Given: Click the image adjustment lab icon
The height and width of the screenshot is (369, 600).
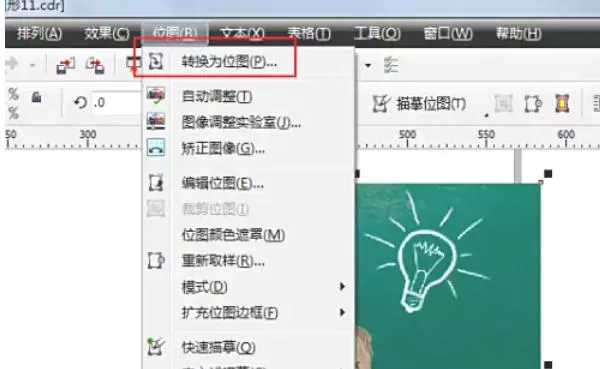Looking at the screenshot, I should (156, 121).
